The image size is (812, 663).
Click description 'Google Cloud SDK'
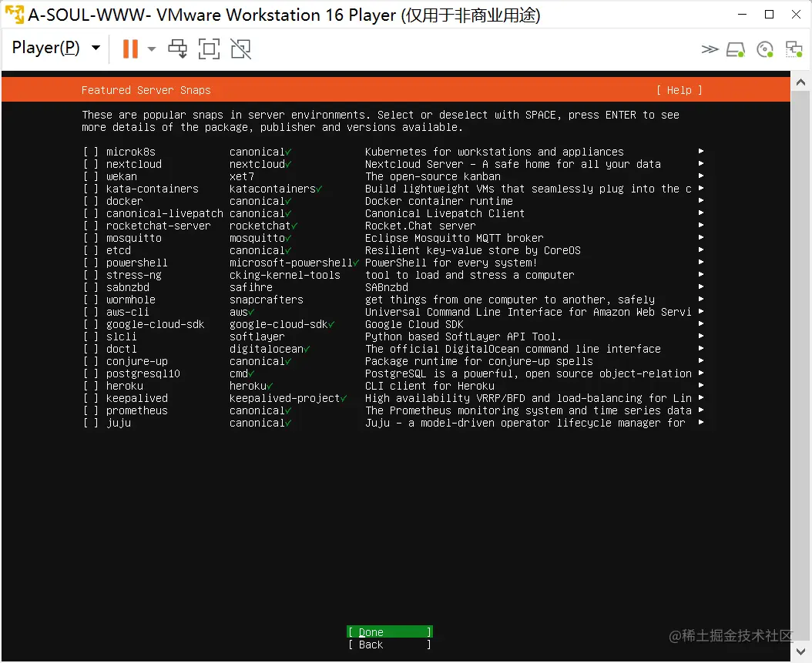pos(414,324)
